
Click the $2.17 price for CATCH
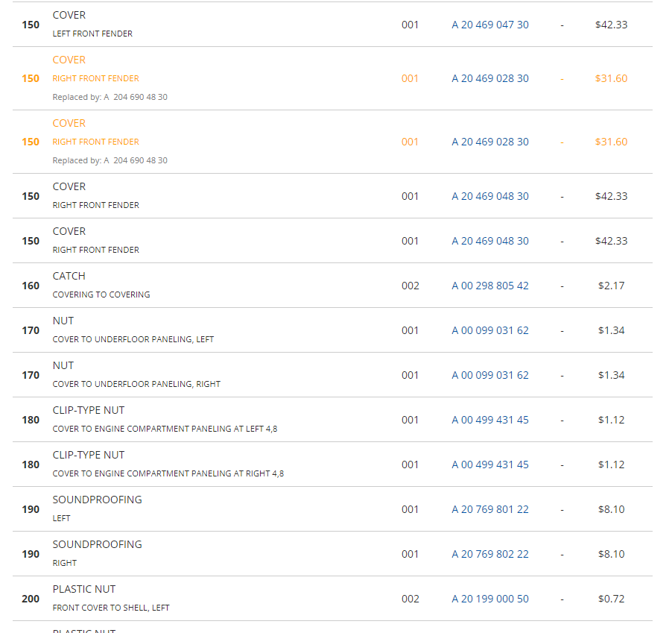click(x=611, y=286)
